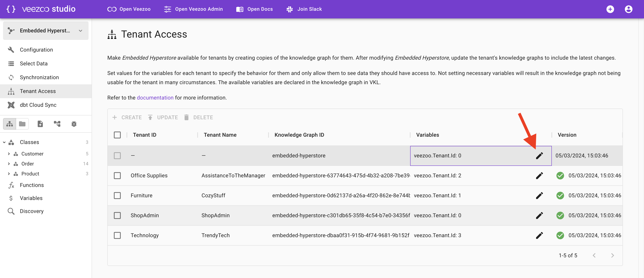The width and height of the screenshot is (644, 278).
Task: Click the DELETE tenant button
Action: [x=199, y=118]
